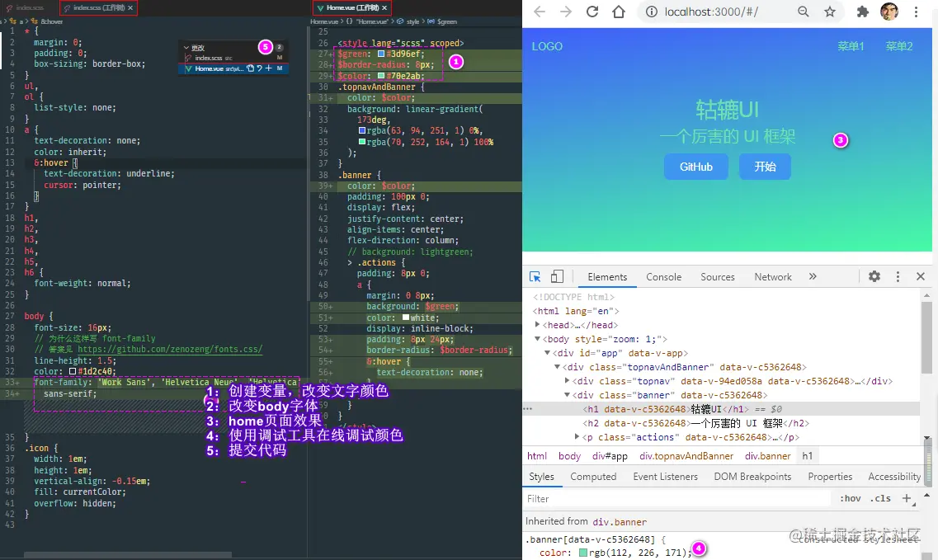Go to the browser home page
This screenshot has width=938, height=560.
pos(619,12)
